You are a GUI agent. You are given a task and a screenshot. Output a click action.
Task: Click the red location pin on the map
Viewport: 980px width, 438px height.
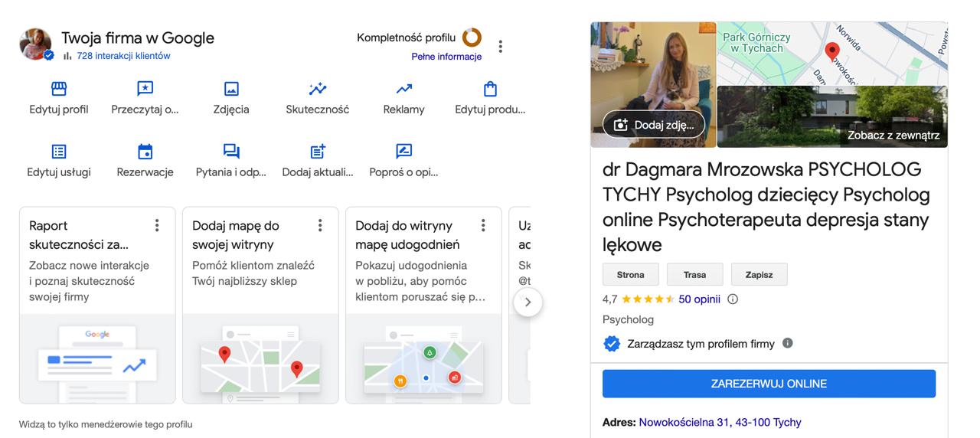pos(831,53)
